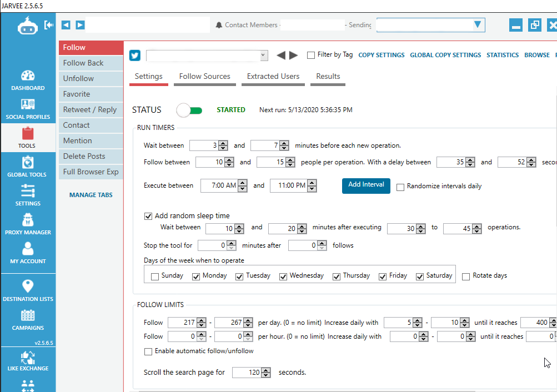Image resolution: width=557 pixels, height=392 pixels.
Task: Click the BROWSE link
Action: (537, 55)
